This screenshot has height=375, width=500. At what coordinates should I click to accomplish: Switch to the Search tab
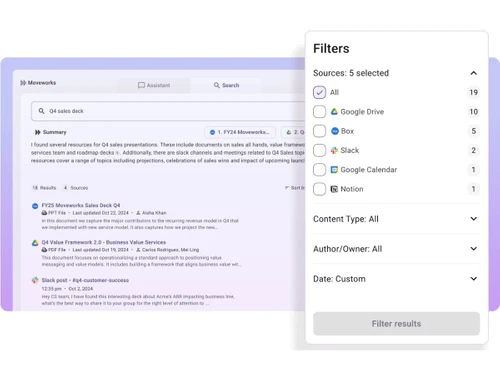(226, 85)
